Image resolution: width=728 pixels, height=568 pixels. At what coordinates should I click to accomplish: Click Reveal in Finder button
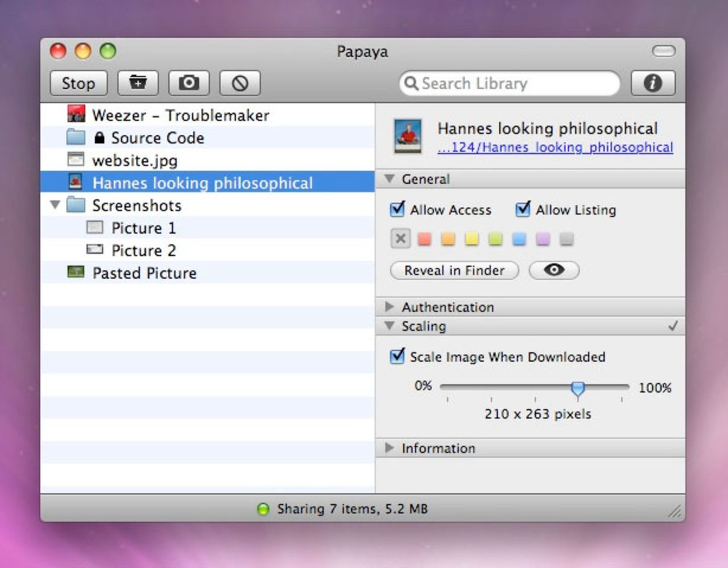coord(454,270)
